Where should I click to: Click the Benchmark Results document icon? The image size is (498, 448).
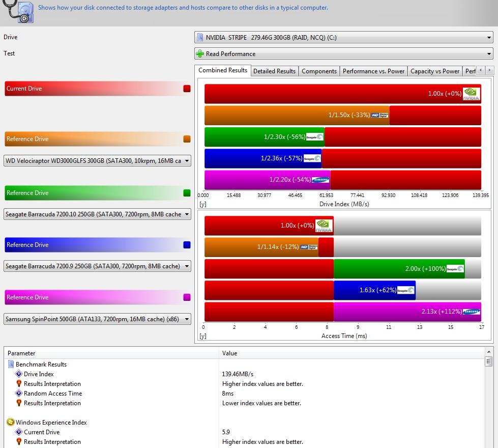(x=11, y=364)
